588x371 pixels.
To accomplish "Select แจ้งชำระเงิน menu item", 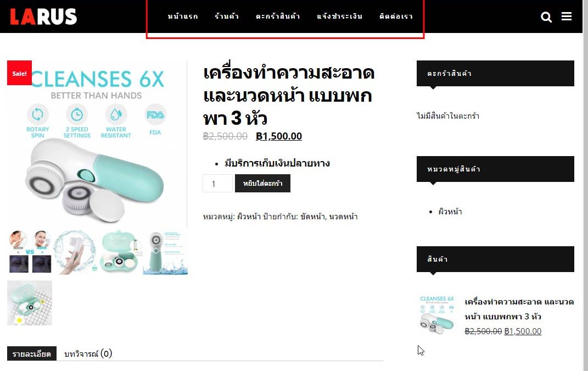I will coord(339,16).
